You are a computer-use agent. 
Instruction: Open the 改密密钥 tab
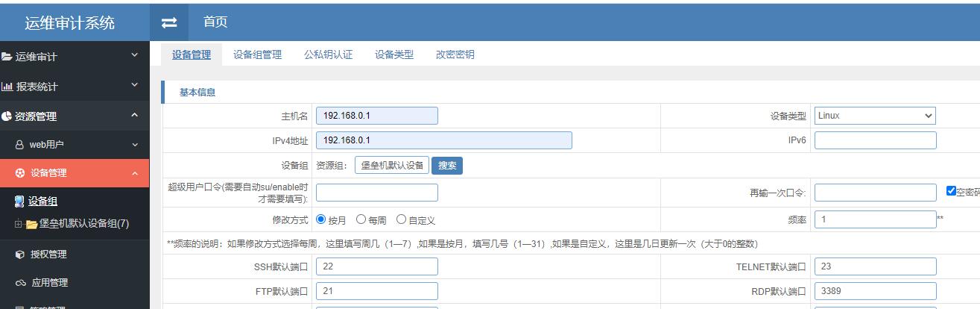click(455, 54)
